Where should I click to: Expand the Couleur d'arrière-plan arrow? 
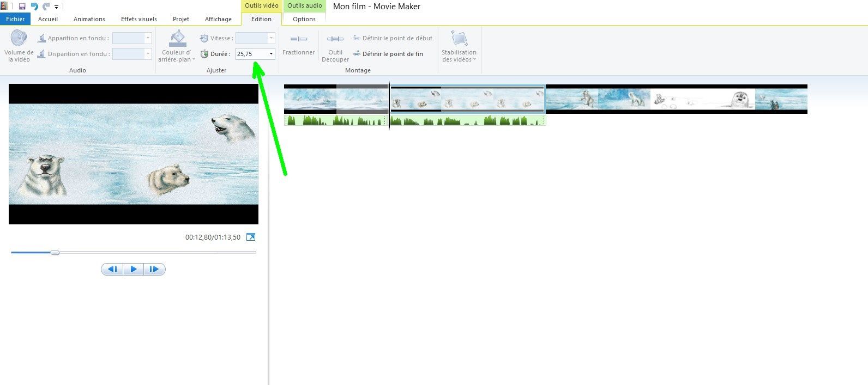tap(194, 60)
